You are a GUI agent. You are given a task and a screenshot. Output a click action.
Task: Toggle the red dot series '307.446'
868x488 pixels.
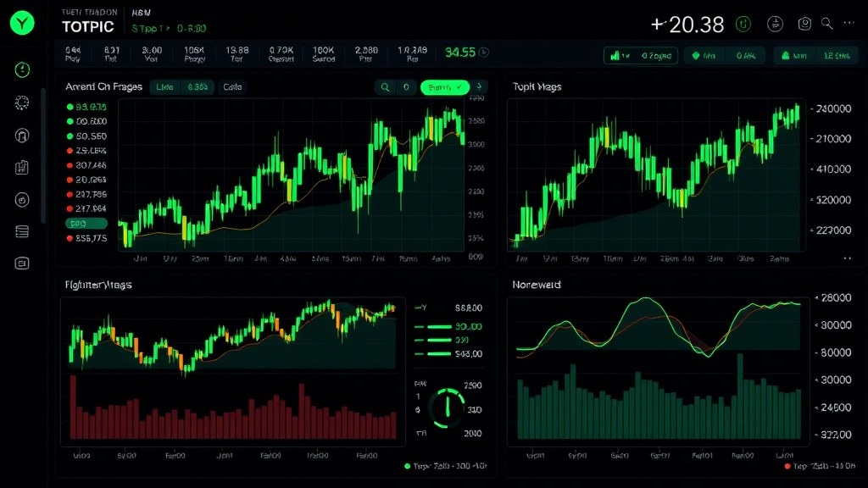87,165
